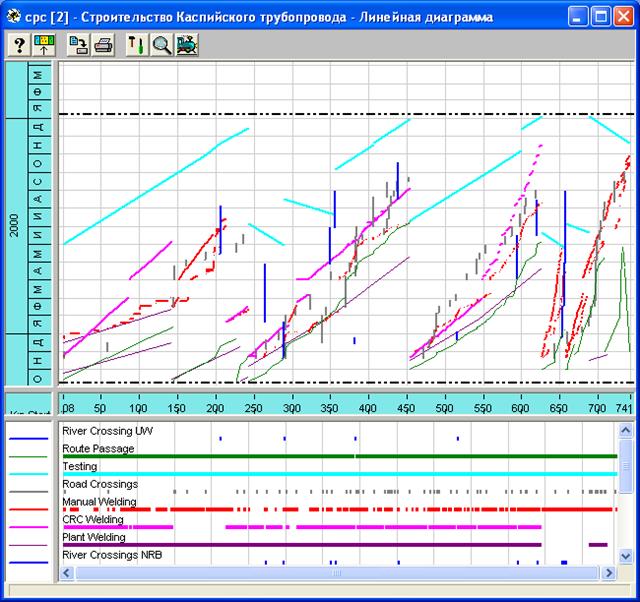Click the legend panel's vertical scroll down arrow
This screenshot has width=640, height=602.
click(x=627, y=556)
